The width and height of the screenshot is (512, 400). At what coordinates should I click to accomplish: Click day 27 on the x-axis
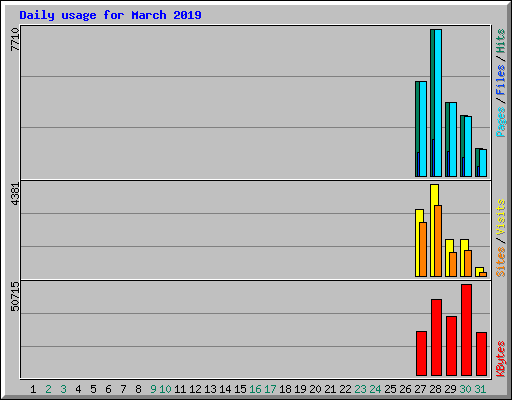(x=420, y=389)
